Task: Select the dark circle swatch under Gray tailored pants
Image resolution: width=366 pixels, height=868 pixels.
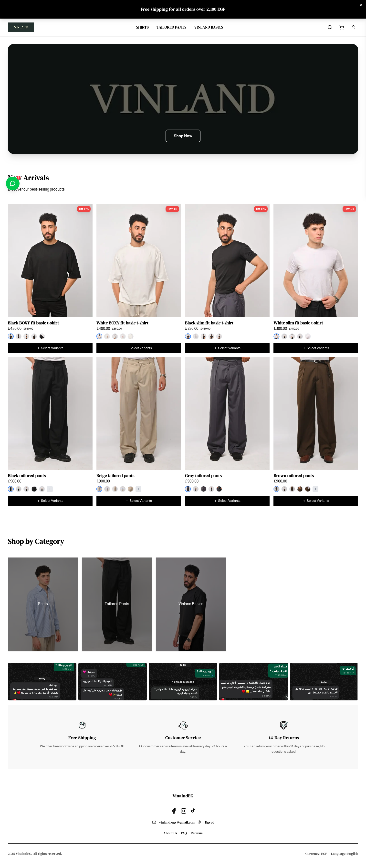Action: [x=204, y=489]
